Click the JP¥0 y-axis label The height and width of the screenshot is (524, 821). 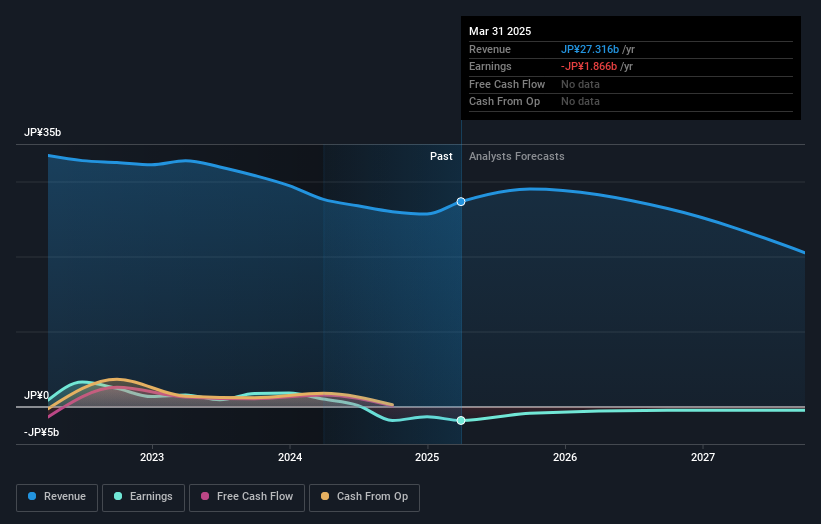(x=37, y=395)
